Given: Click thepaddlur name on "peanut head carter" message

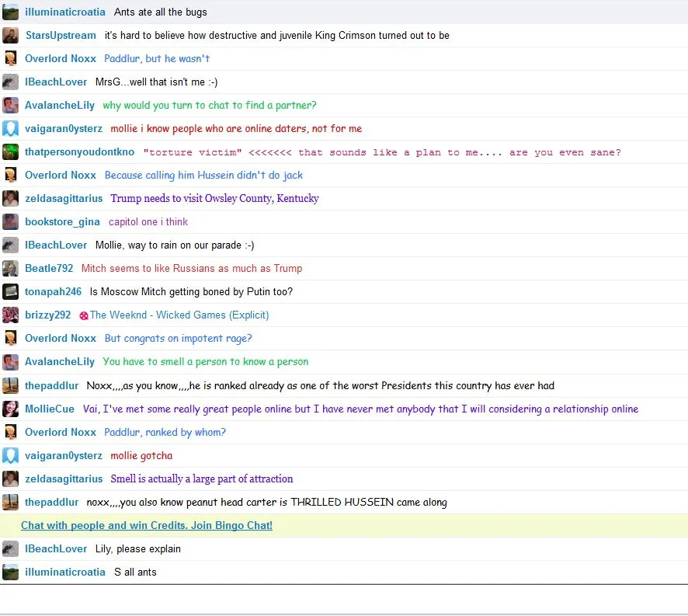Looking at the screenshot, I should 52,503.
